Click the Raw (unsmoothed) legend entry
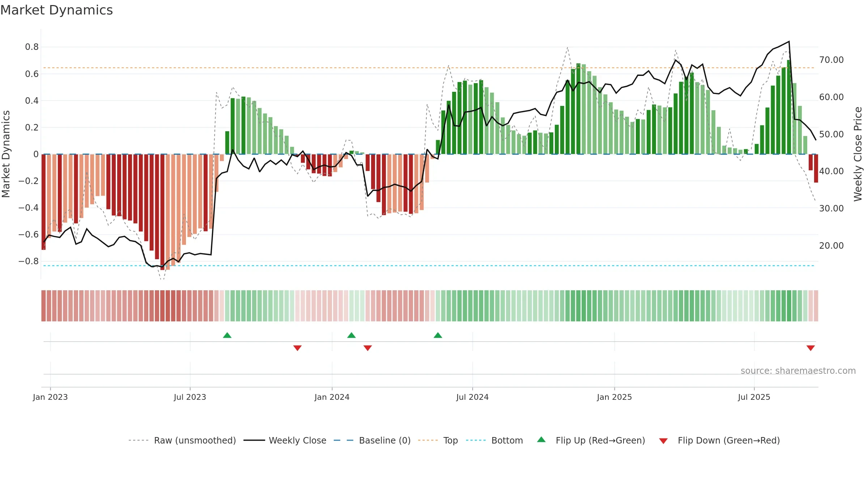 click(182, 440)
